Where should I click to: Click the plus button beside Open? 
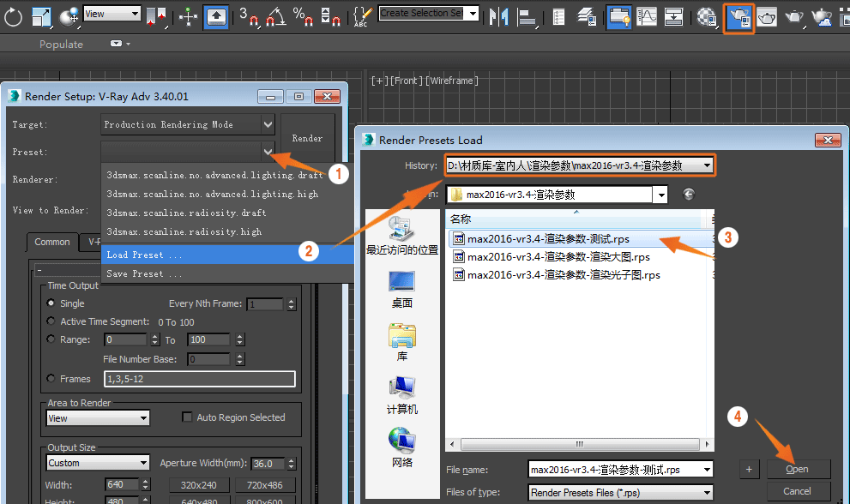[749, 470]
